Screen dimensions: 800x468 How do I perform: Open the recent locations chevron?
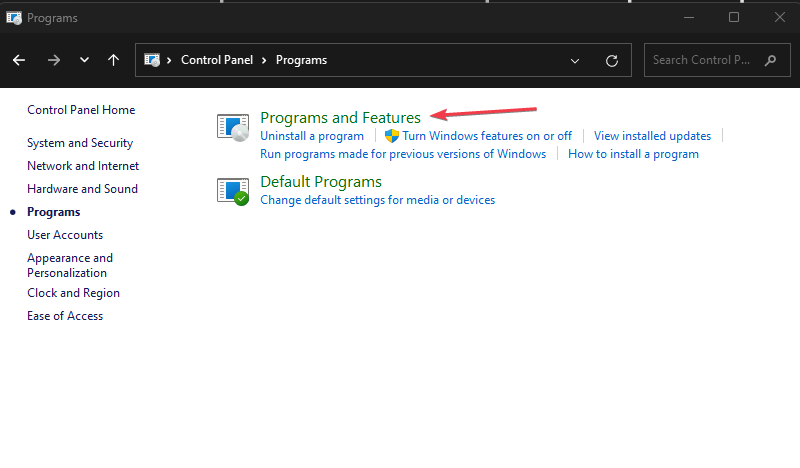tap(84, 60)
